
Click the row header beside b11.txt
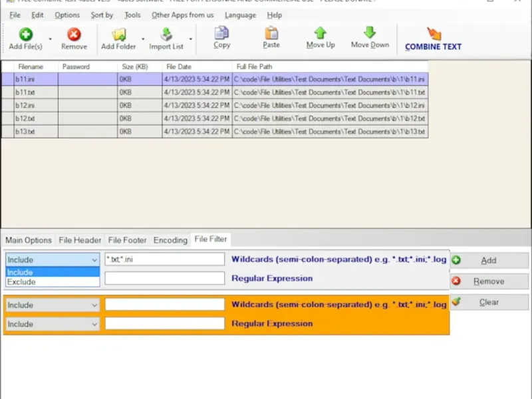pyautogui.click(x=8, y=92)
